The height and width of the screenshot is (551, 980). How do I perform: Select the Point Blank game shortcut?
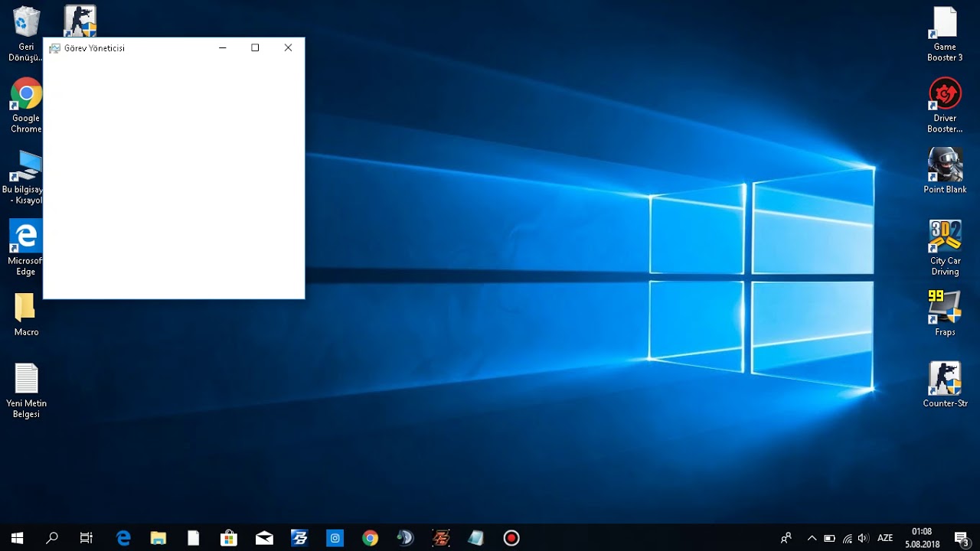coord(945,171)
